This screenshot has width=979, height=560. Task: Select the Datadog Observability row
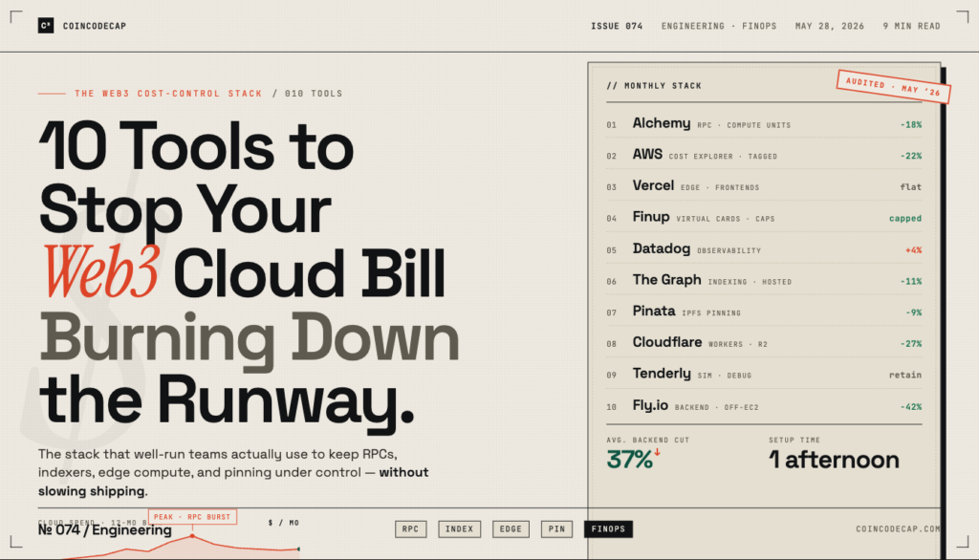click(764, 248)
